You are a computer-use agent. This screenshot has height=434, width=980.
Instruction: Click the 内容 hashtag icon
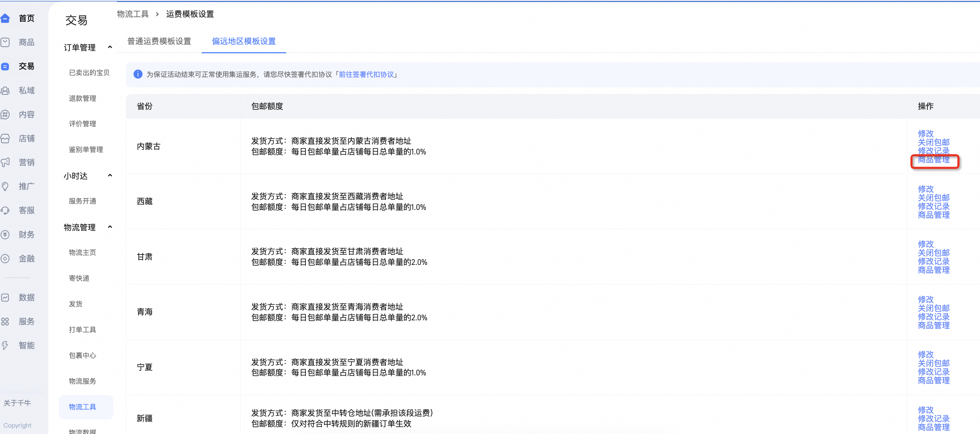pos(5,114)
